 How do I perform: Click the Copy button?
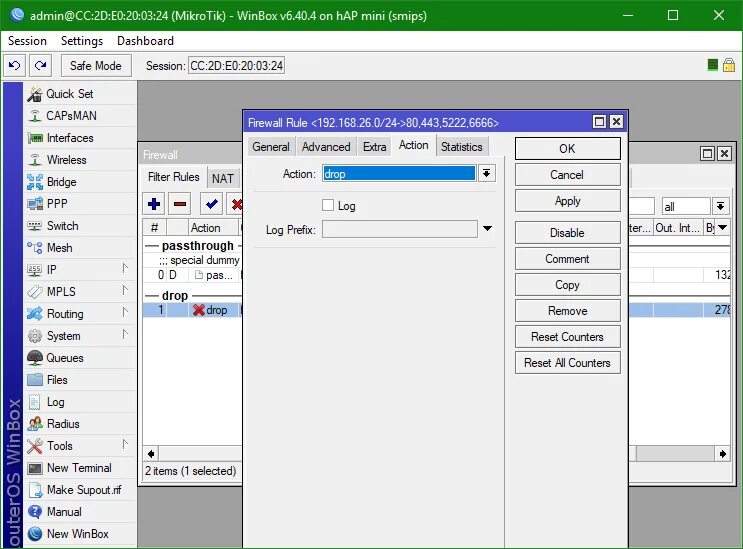pos(568,285)
